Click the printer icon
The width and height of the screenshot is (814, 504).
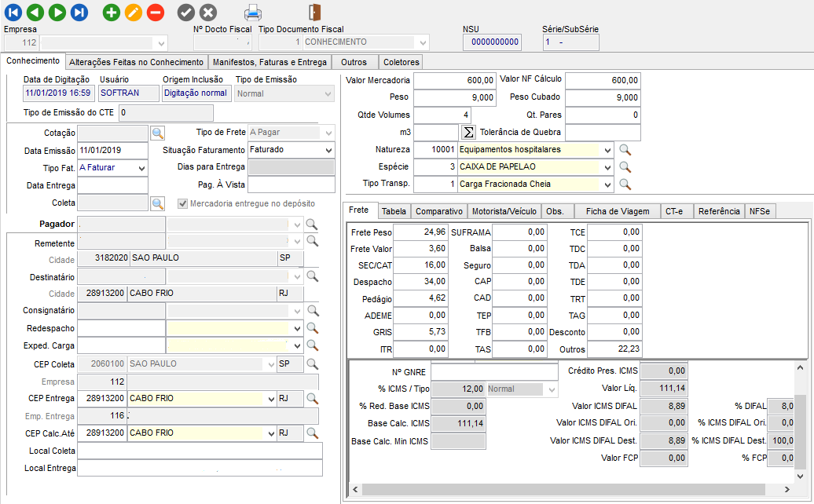(252, 12)
